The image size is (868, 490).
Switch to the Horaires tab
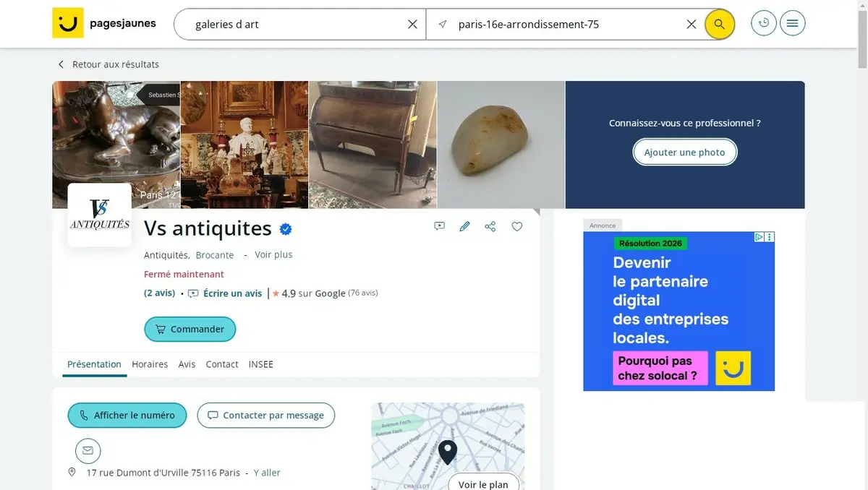(x=150, y=364)
